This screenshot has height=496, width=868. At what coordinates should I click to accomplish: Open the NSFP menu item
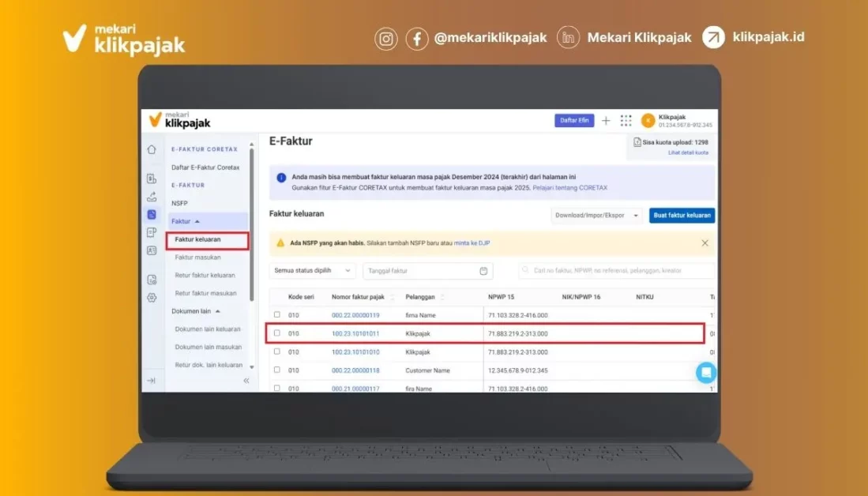(179, 203)
